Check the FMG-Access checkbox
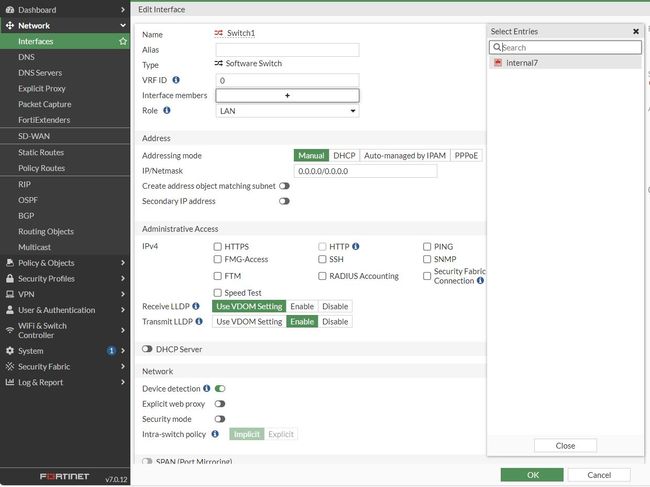 coord(218,259)
